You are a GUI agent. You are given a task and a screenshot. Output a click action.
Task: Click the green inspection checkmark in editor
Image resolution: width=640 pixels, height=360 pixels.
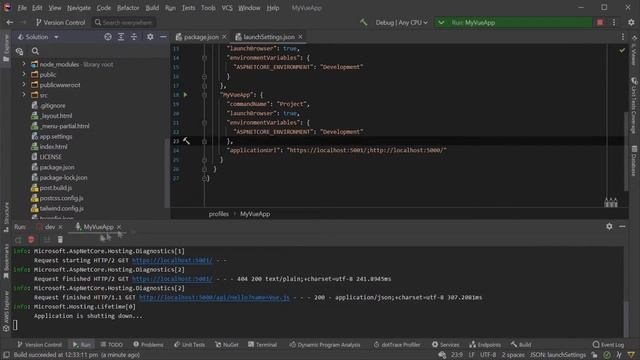(622, 50)
